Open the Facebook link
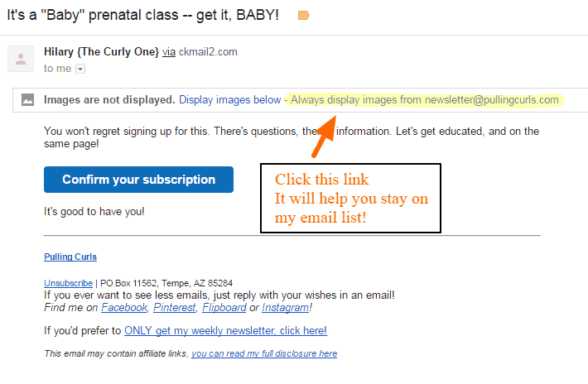 tap(124, 308)
